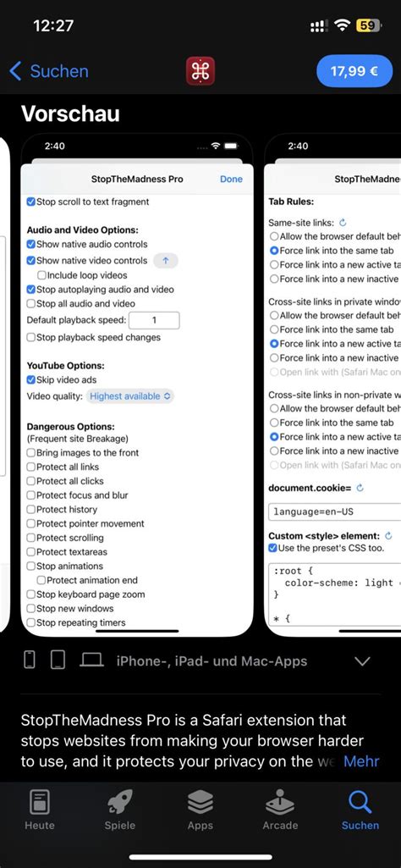The image size is (401, 868).
Task: Tap the StopTheMadness Pro app icon
Action: [200, 71]
